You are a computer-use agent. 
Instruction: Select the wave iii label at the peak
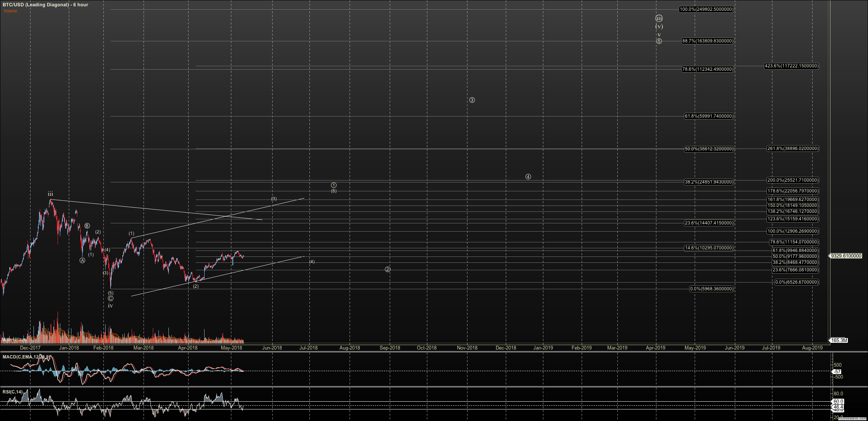coord(50,194)
